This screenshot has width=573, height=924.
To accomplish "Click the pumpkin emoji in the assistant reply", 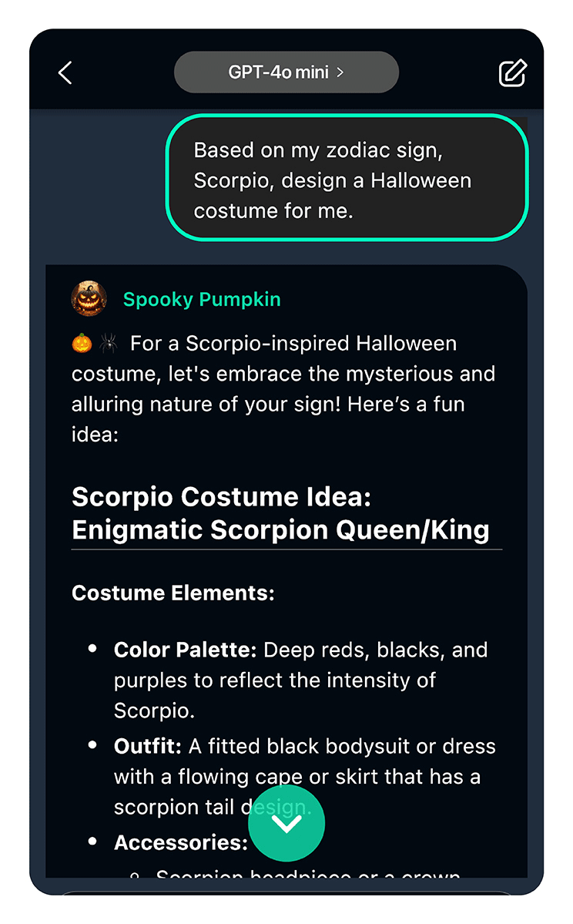I will pos(82,342).
